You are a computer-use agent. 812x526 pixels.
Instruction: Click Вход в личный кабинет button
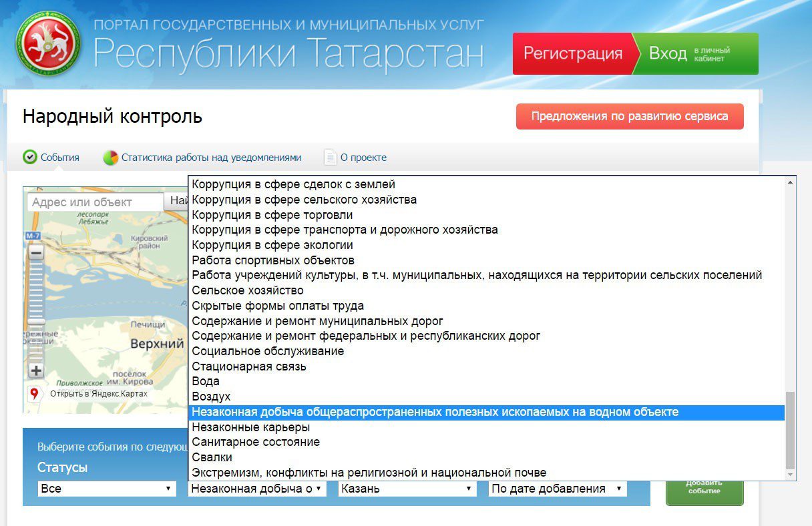[694, 53]
